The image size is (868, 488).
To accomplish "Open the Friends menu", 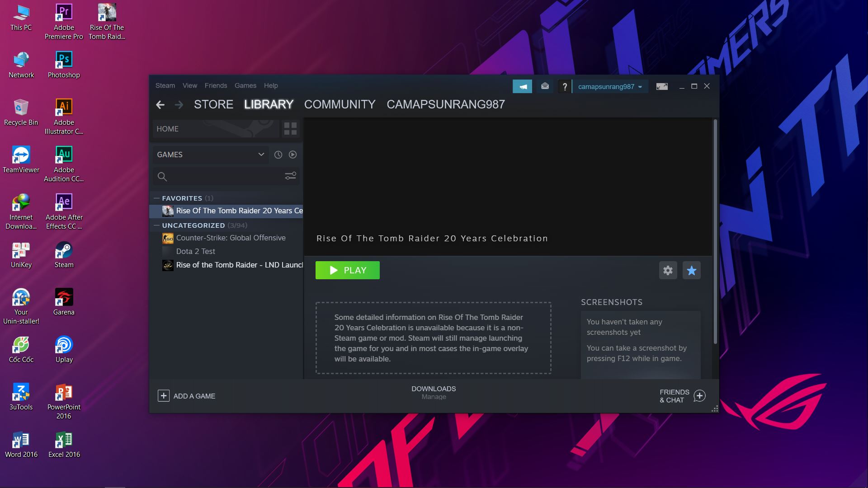I will pos(216,85).
